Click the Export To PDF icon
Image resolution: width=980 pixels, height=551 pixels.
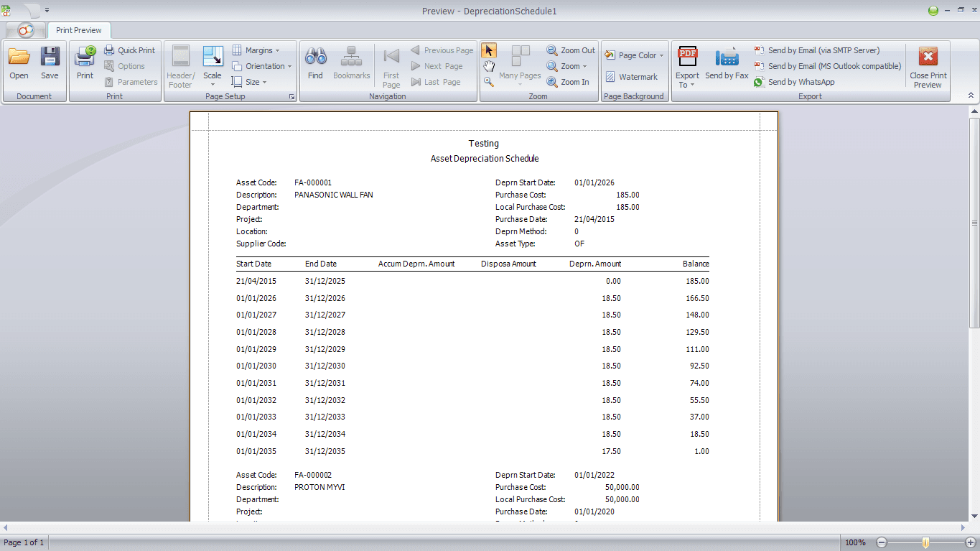[687, 57]
